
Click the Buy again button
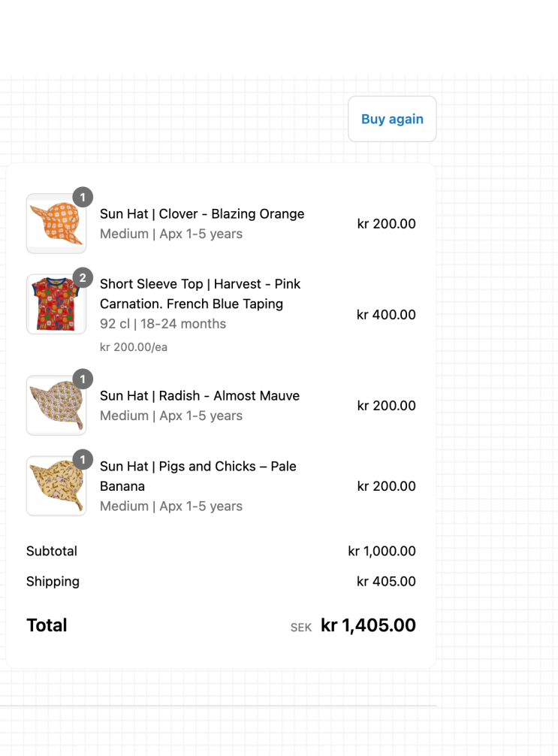point(392,119)
